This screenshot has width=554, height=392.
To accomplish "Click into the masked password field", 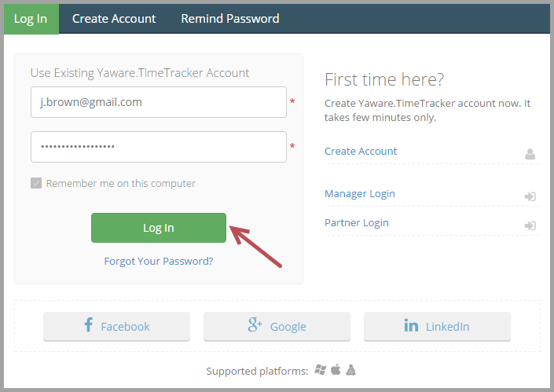I will click(159, 147).
